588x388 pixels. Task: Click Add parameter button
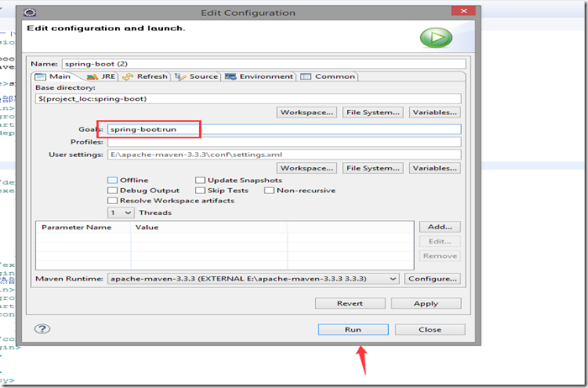point(439,227)
